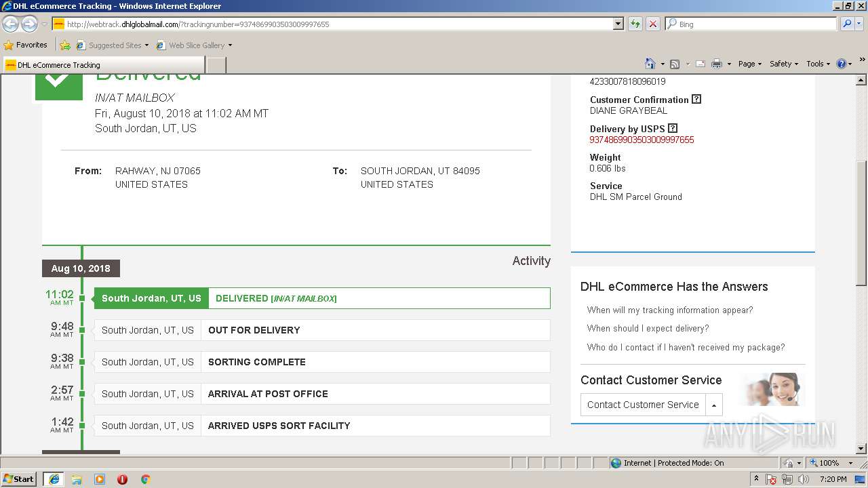The height and width of the screenshot is (488, 868).
Task: Open 'When will my tracking information appear?'
Action: click(670, 310)
